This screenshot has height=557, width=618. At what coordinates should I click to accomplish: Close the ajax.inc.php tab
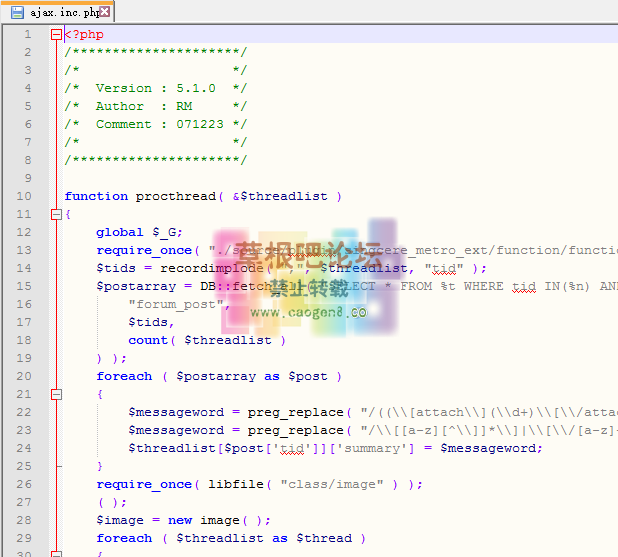(x=106, y=12)
